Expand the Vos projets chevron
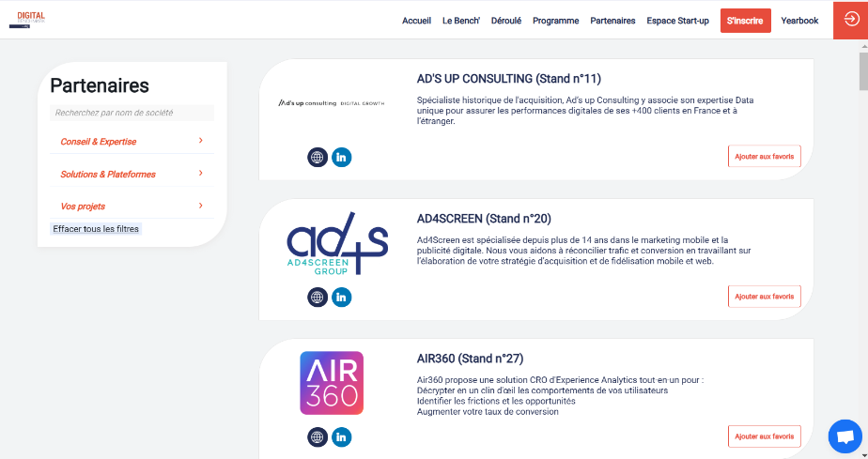The height and width of the screenshot is (459, 868). [x=200, y=206]
